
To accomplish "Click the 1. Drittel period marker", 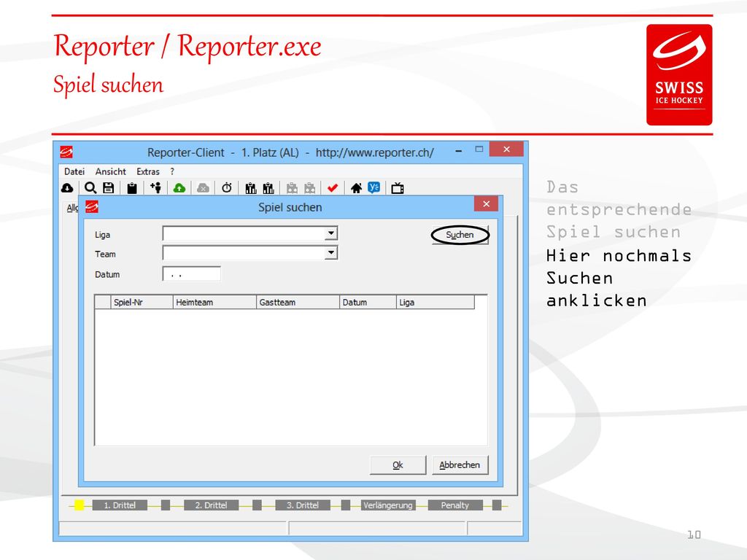I will click(x=120, y=505).
